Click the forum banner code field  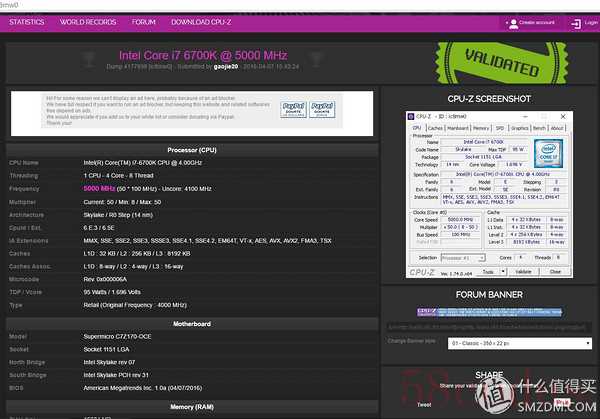(x=490, y=325)
